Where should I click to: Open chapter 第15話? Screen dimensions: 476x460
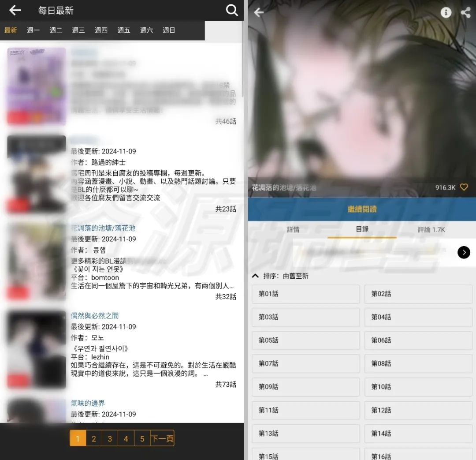306,454
